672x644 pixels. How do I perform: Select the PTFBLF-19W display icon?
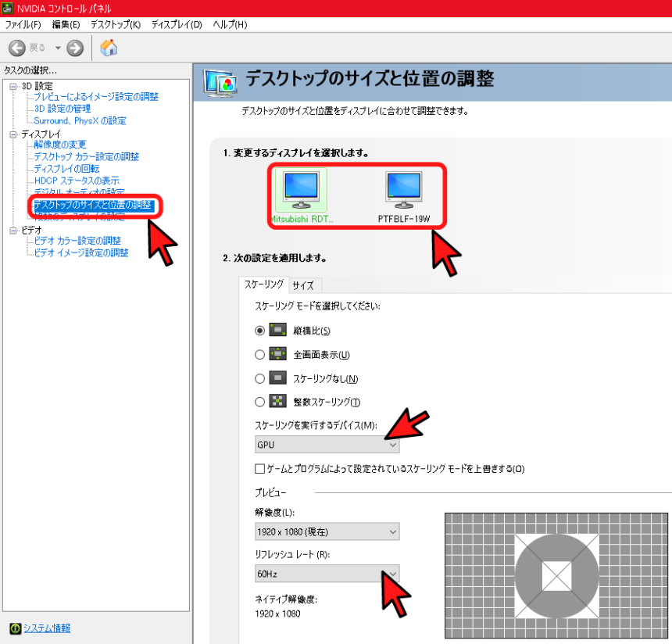pyautogui.click(x=404, y=189)
